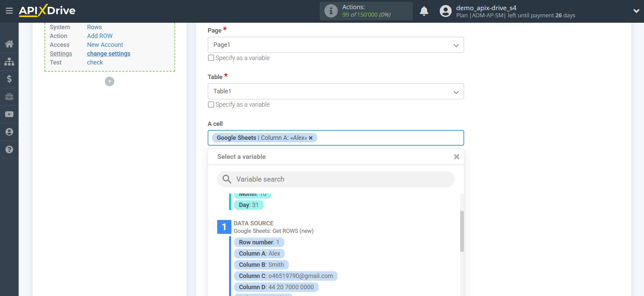644x296 pixels.
Task: Click the actions info icon
Action: click(x=331, y=11)
